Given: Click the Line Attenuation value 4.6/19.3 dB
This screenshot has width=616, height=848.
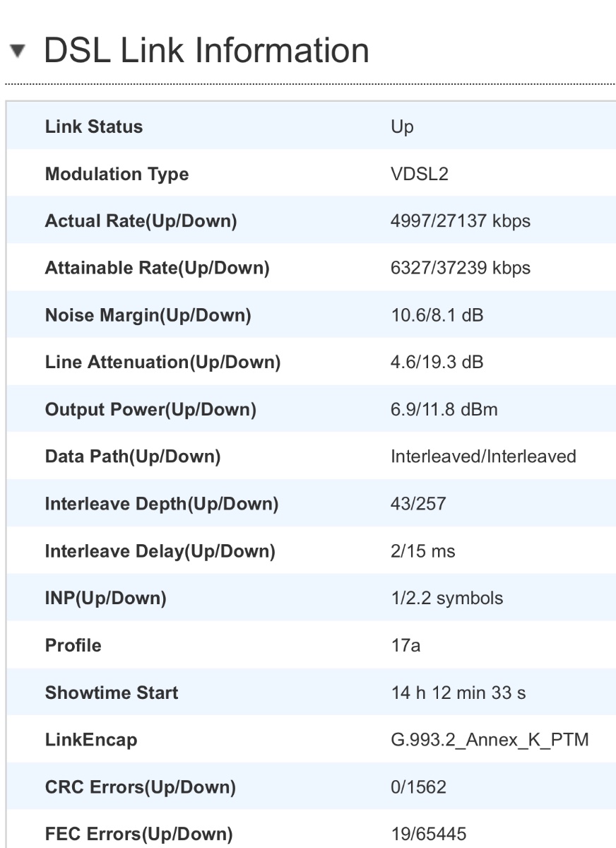Looking at the screenshot, I should pos(437,363).
